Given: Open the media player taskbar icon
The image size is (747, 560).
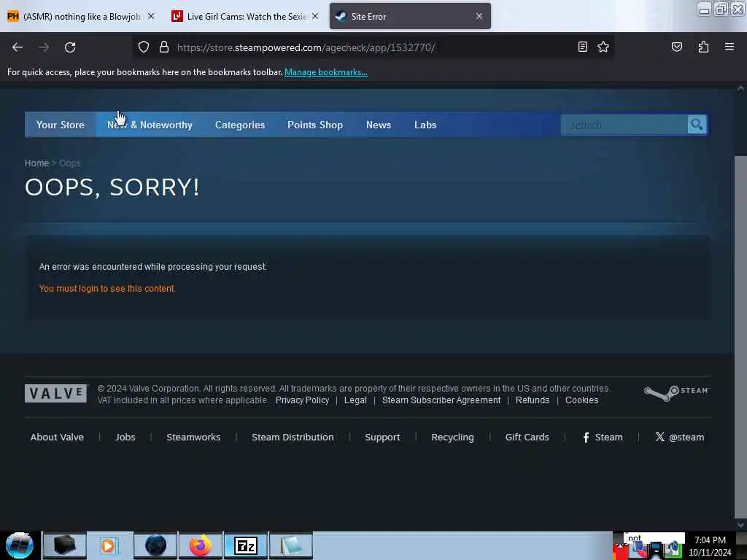Looking at the screenshot, I should 109,545.
